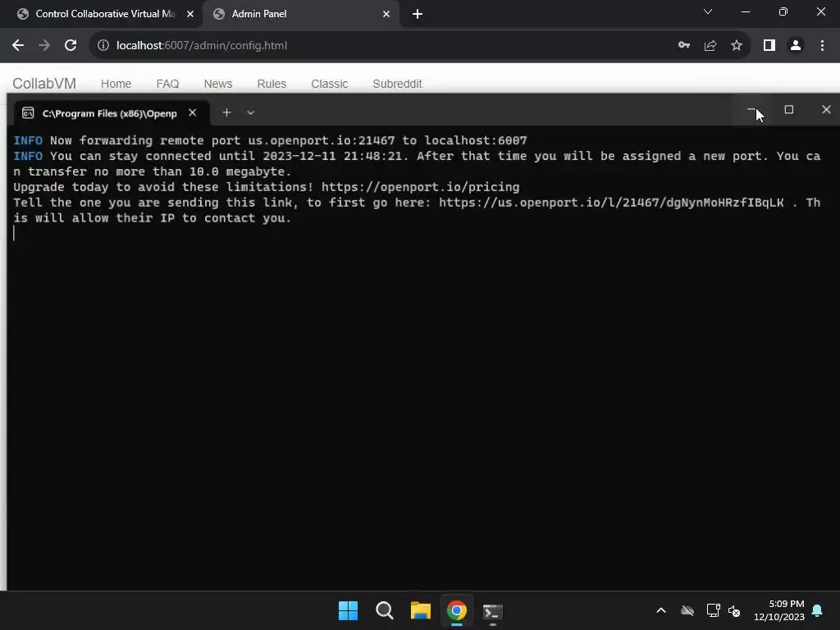
Task: Open CollabVM brand link
Action: [44, 84]
